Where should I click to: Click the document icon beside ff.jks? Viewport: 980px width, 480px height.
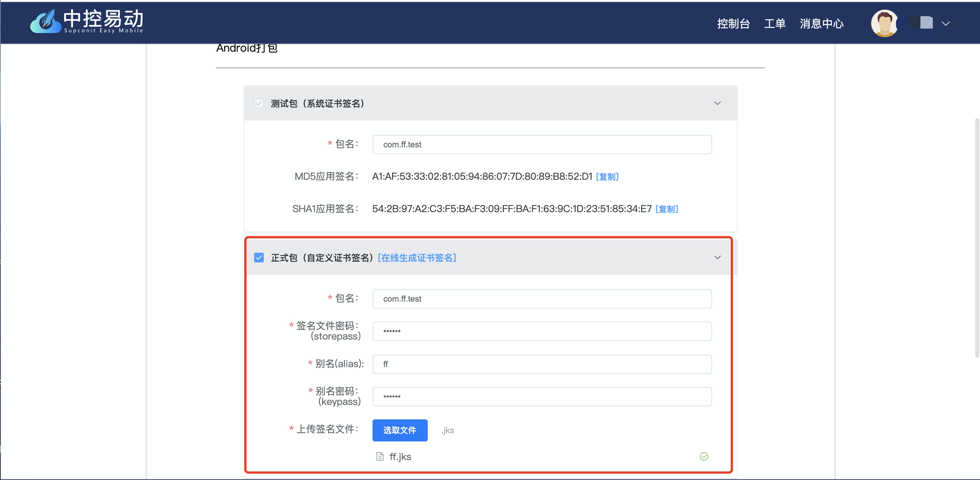coord(379,457)
